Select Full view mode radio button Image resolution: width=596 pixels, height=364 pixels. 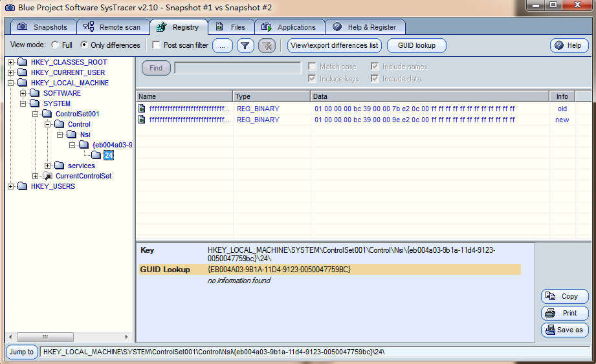coord(55,45)
